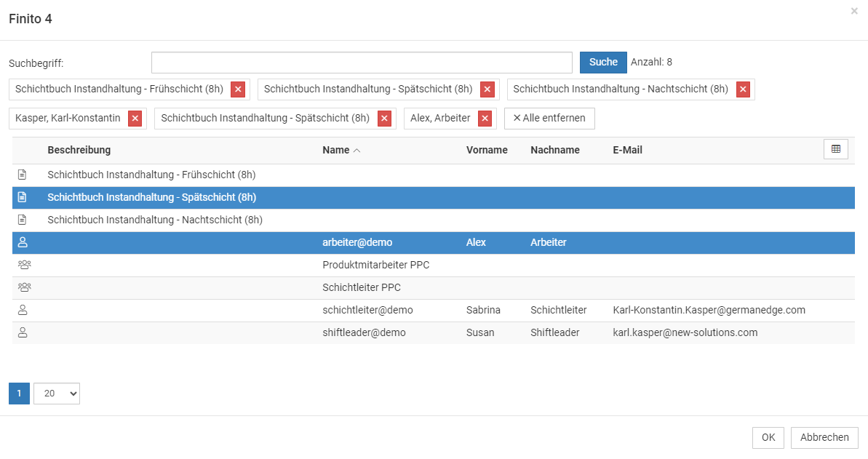868x459 pixels.
Task: Select the schichtleiter@demo user row
Action: pos(367,310)
